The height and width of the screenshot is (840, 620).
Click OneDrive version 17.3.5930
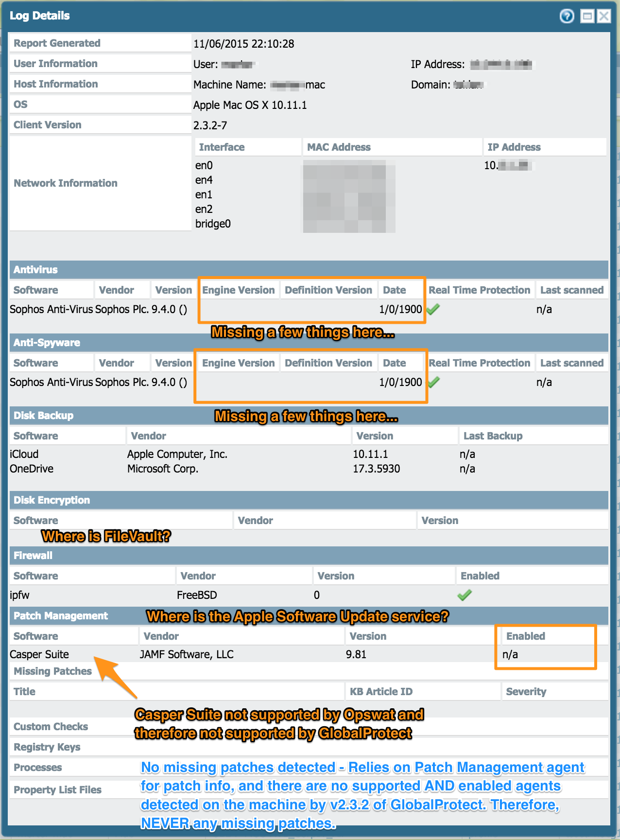[377, 469]
